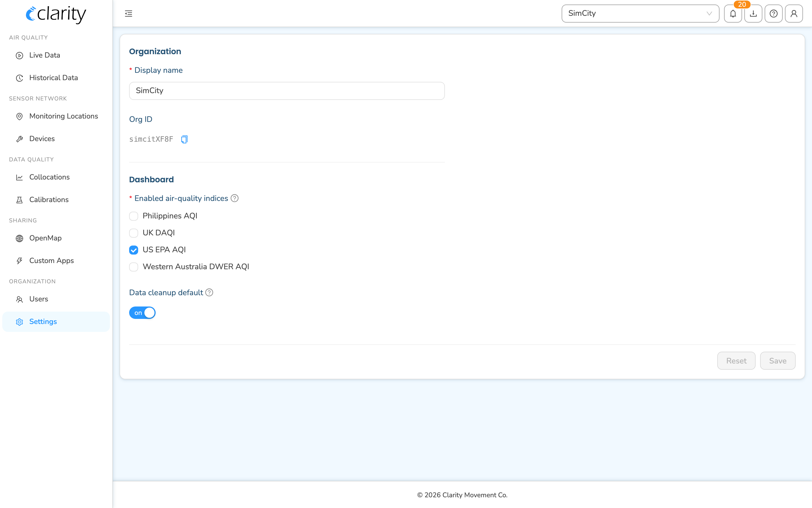Open the Calibrations page

tap(56, 200)
